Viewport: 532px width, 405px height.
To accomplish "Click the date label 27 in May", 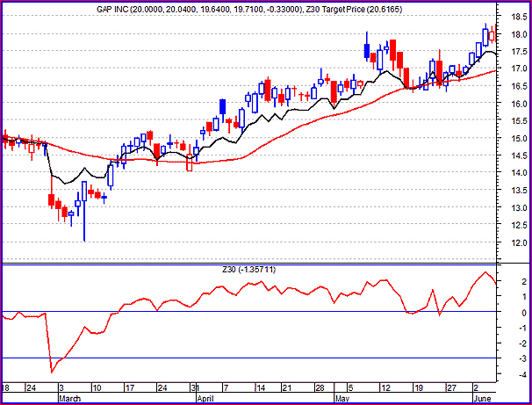I will [451, 387].
